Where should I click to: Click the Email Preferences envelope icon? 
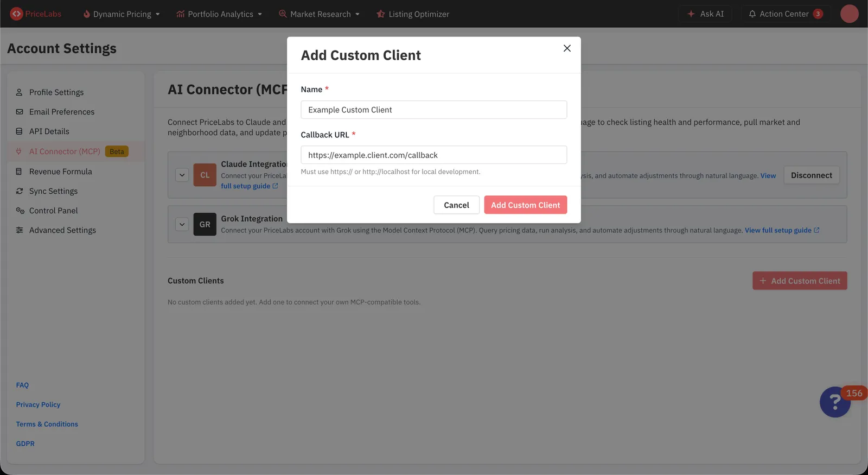click(20, 112)
